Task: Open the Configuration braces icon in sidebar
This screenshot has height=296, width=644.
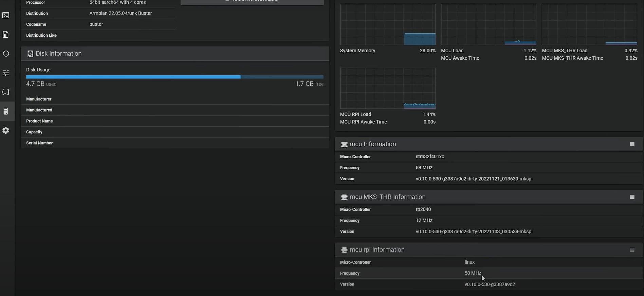Action: pos(6,92)
